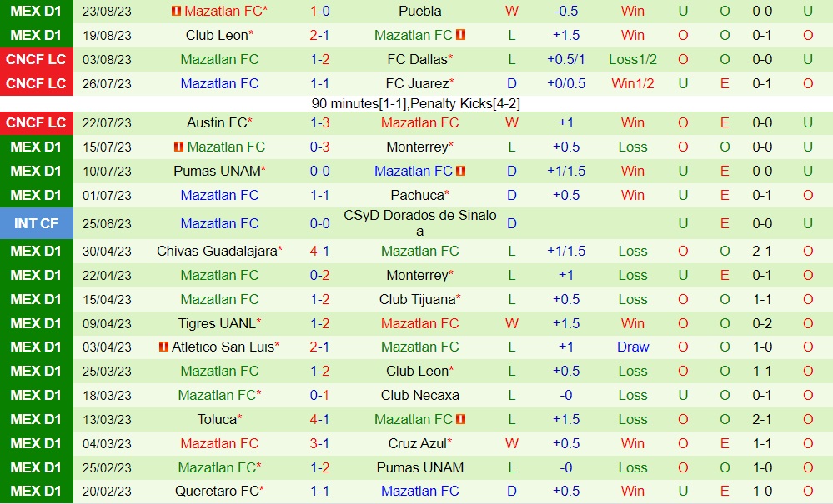Open the 3-1 score of Mazatlan versus Cruz Azul
The image size is (833, 504).
click(x=320, y=444)
